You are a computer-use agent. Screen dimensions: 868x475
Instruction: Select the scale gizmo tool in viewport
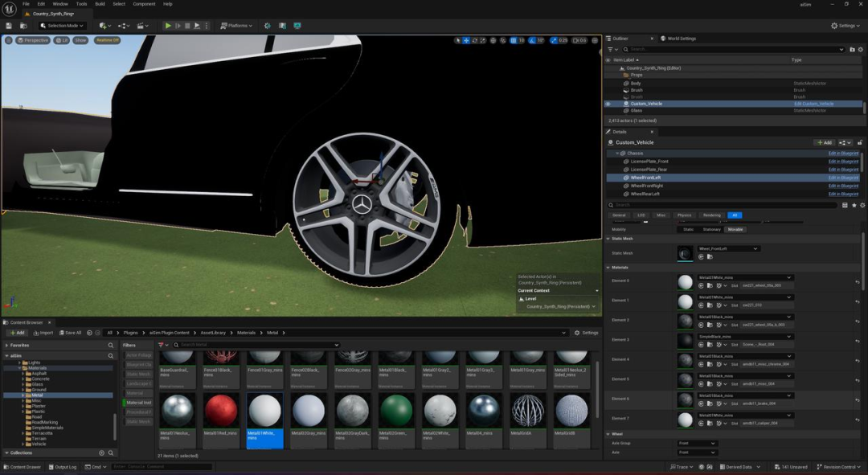pyautogui.click(x=483, y=40)
